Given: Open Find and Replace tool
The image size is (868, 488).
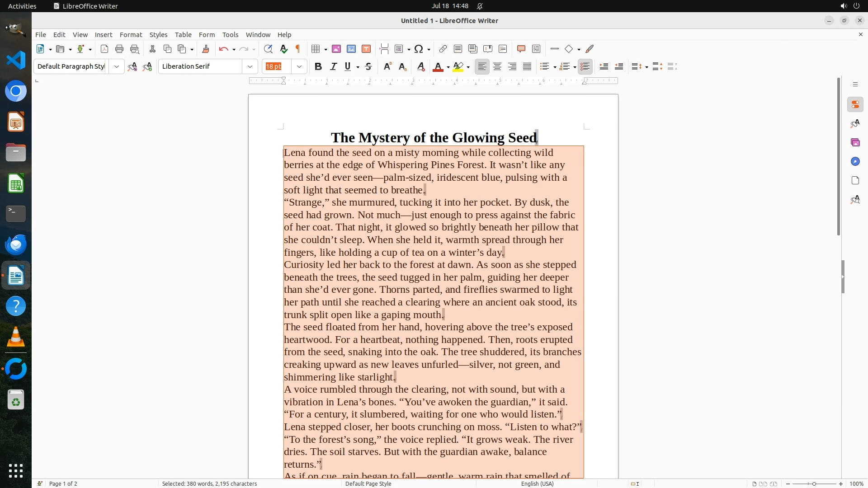Looking at the screenshot, I should point(268,49).
